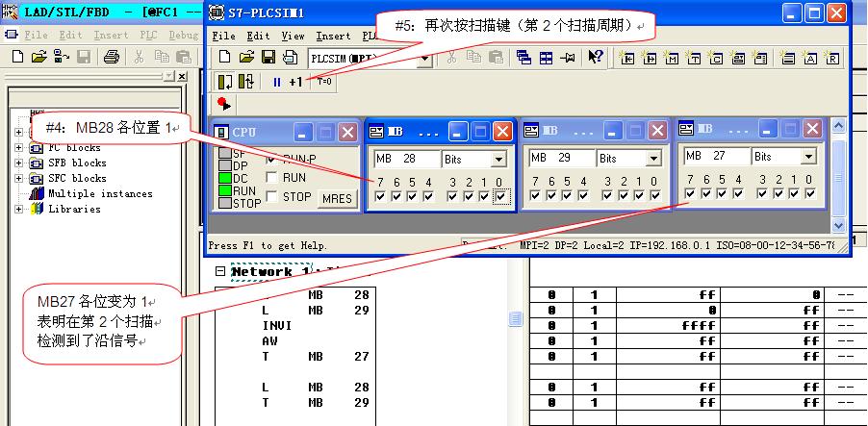Viewport: 868px width, 426px height.
Task: Click PLCSIM workspace scrollbar up arrow
Action: coord(839,126)
